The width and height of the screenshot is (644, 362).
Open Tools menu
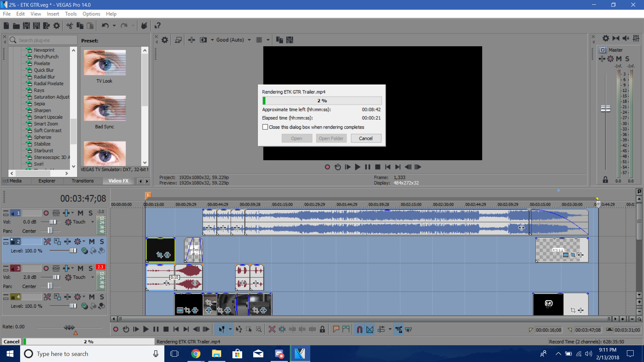[71, 14]
